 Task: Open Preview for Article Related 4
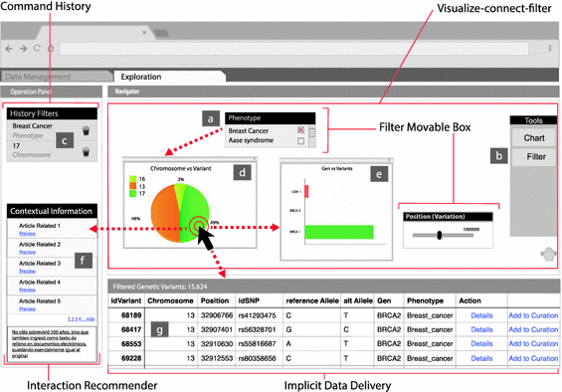click(x=27, y=290)
